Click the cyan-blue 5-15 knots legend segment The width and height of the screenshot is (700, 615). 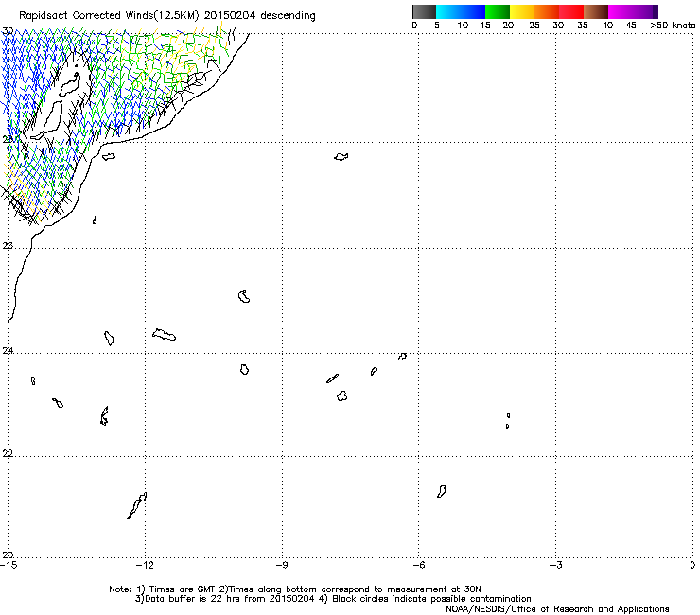click(x=461, y=11)
